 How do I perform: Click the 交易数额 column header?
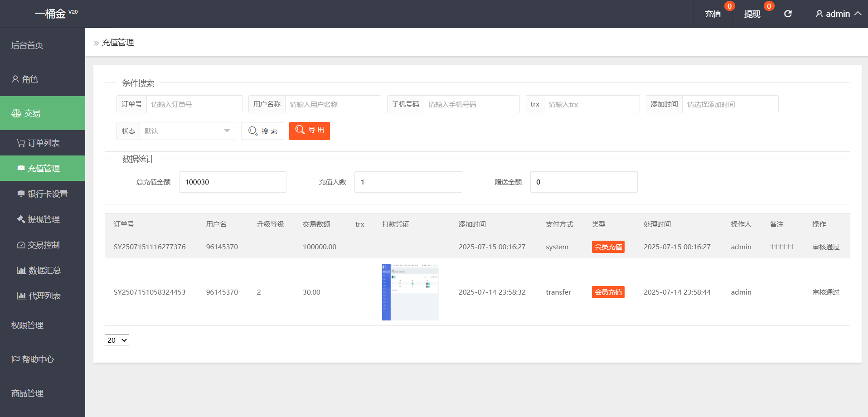[x=316, y=224]
